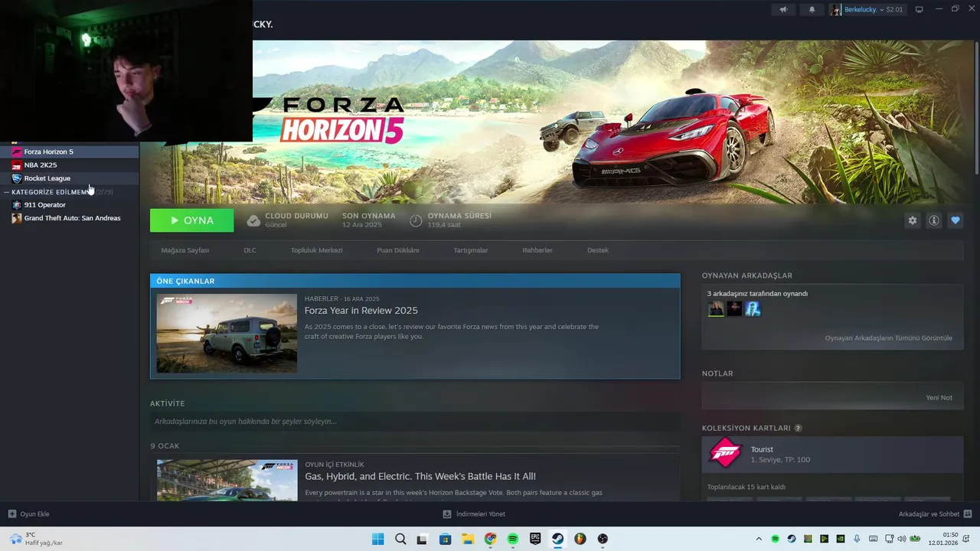Open the Rehberler tab

click(537, 250)
